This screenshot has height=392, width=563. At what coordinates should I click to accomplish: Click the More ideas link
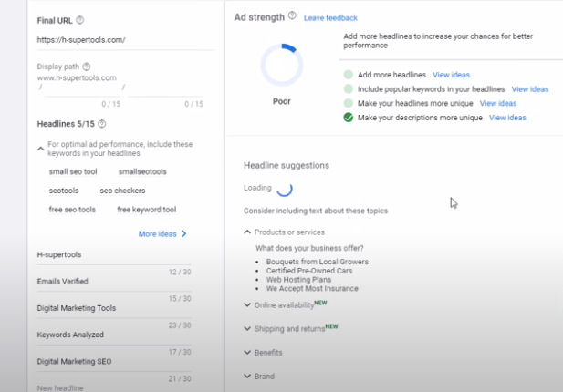[158, 234]
